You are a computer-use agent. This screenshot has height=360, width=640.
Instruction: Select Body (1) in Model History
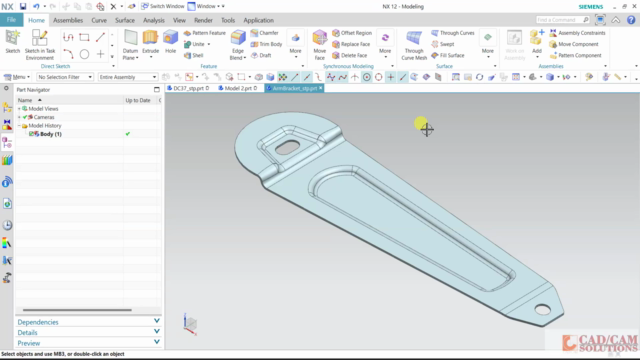point(51,134)
